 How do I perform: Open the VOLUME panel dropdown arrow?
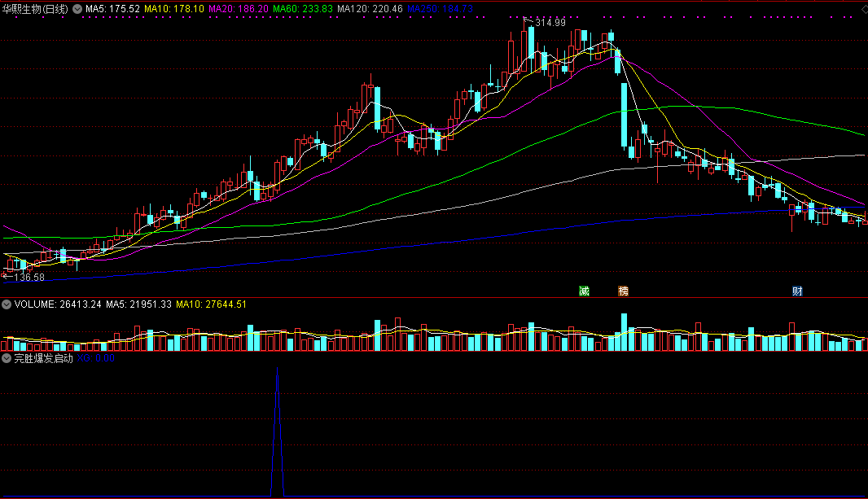tap(7, 304)
